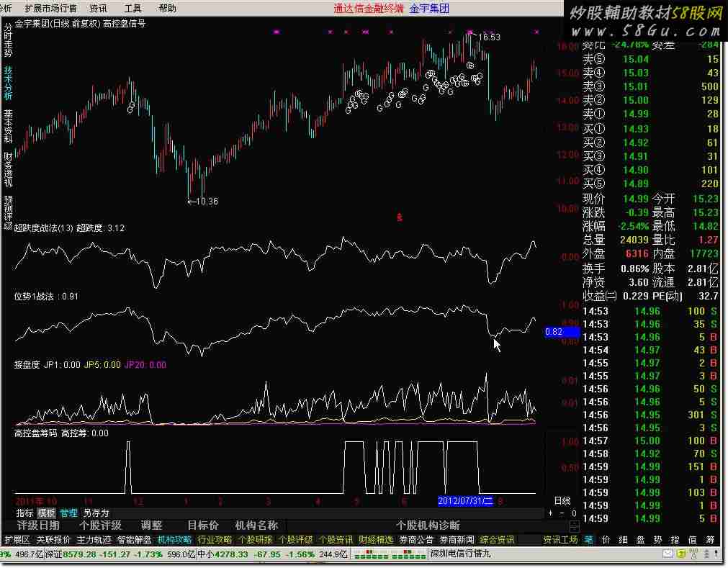Click the 日线 period selector

pos(562,500)
